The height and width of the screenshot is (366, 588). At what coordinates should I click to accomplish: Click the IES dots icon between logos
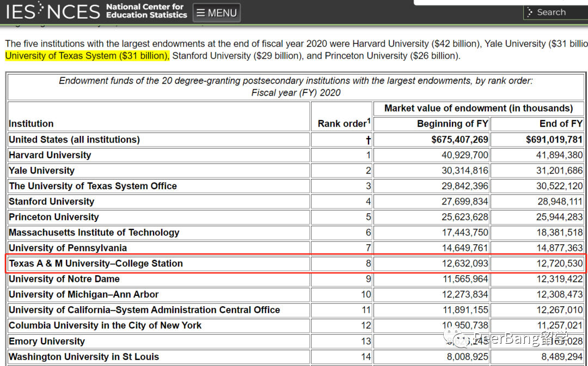pyautogui.click(x=41, y=9)
